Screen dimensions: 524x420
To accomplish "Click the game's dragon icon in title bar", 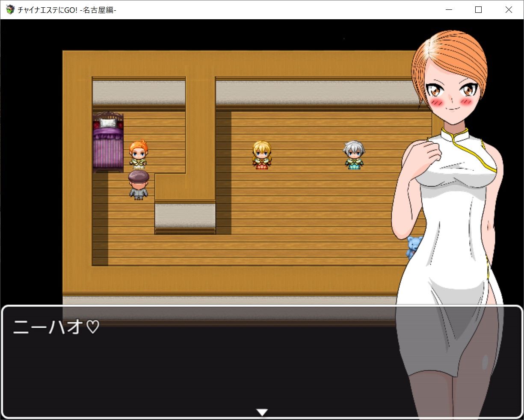I will (x=9, y=9).
